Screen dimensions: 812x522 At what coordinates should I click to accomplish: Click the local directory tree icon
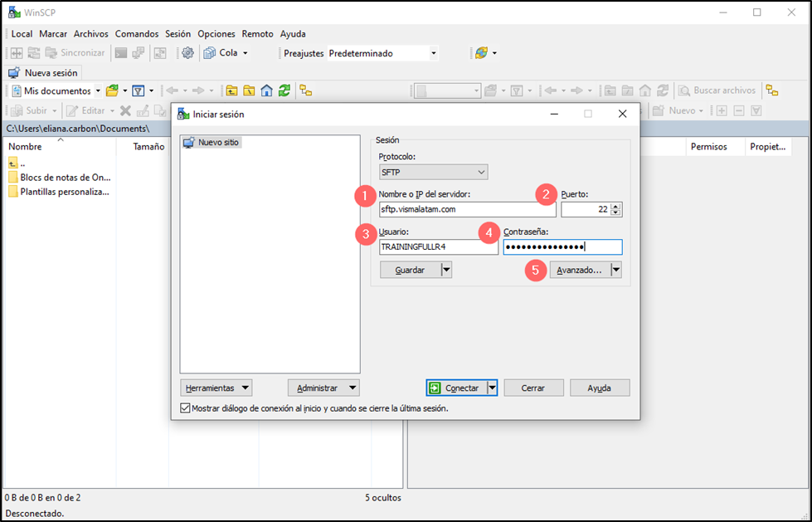[x=306, y=90]
